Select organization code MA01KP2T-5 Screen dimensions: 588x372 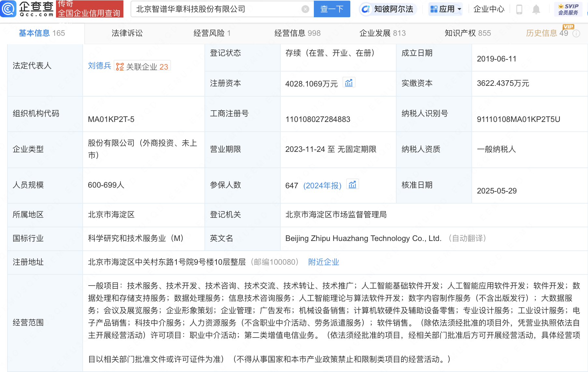pos(111,119)
